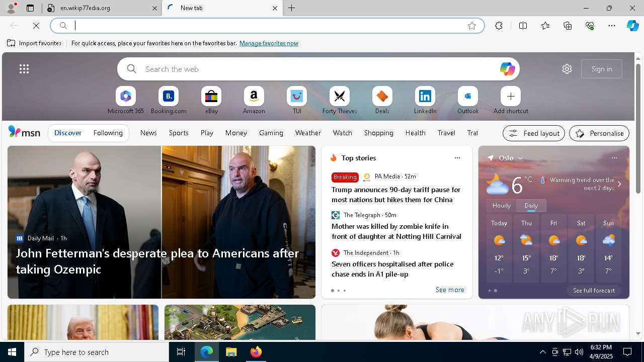Open the Money category

[236, 133]
